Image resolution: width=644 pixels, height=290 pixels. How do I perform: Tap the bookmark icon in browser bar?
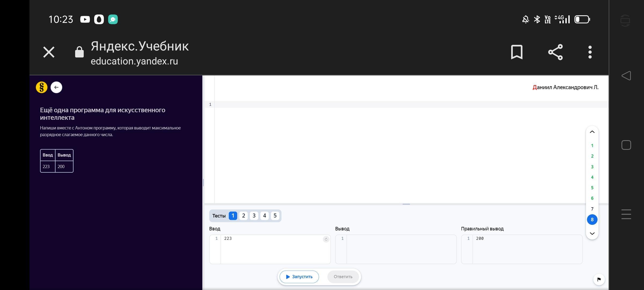point(517,52)
